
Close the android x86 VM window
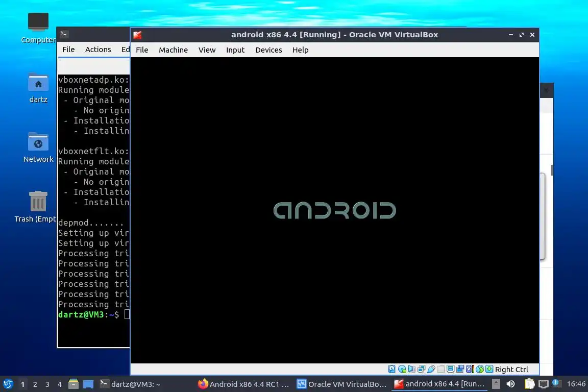pos(532,35)
